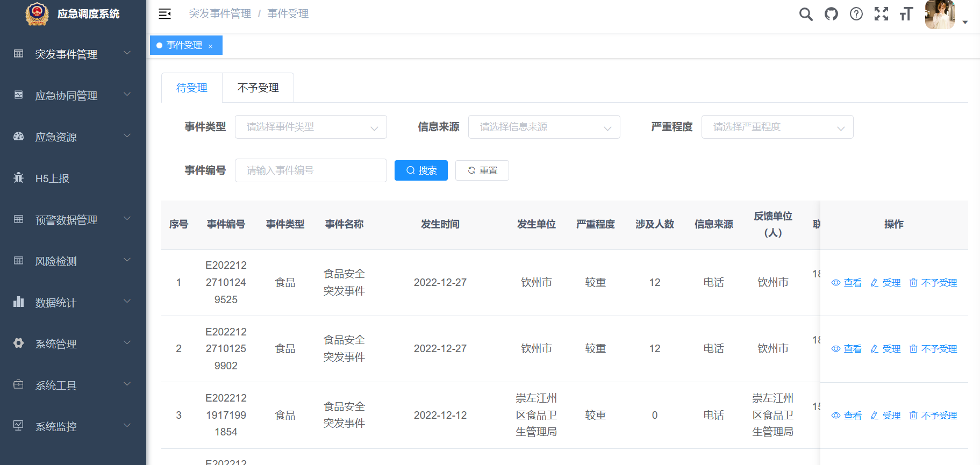Open the user avatar menu
Image resolution: width=980 pixels, height=465 pixels.
click(x=940, y=15)
